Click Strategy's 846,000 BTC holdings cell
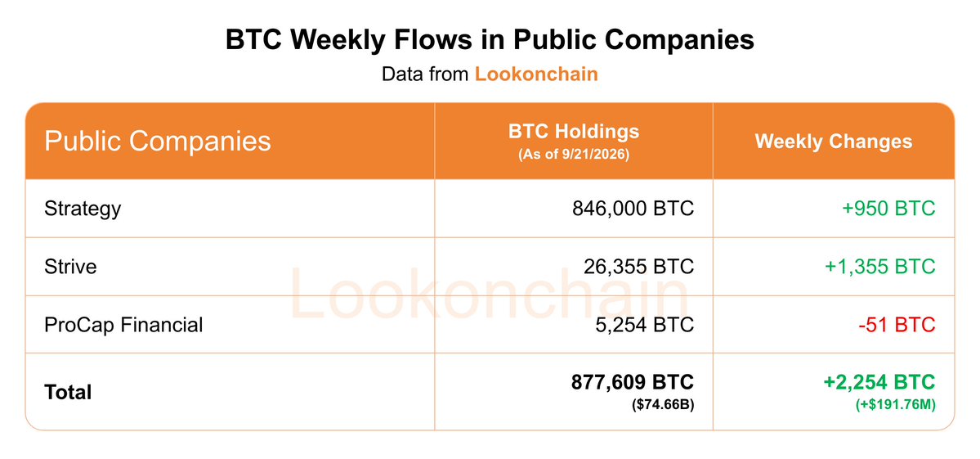980x459 pixels. pyautogui.click(x=633, y=209)
